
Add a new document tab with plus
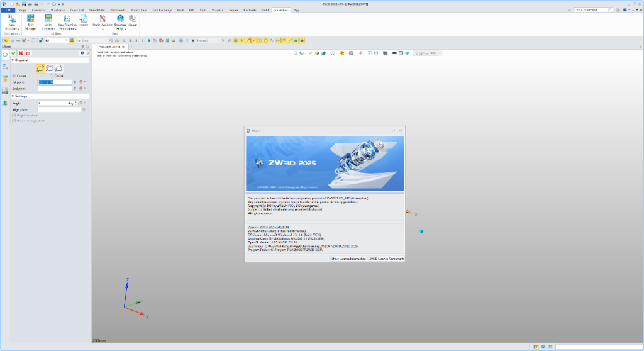coord(131,47)
